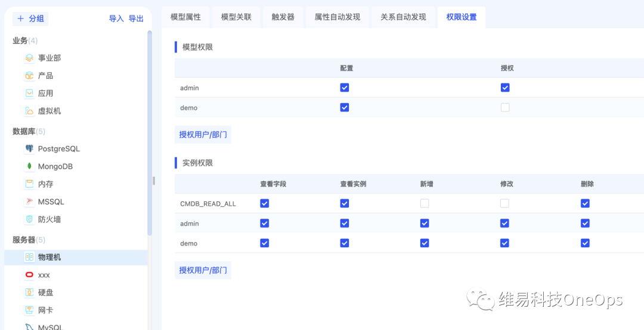
Task: Enable 新增 for CMDB_READ_ALL
Action: (425, 203)
